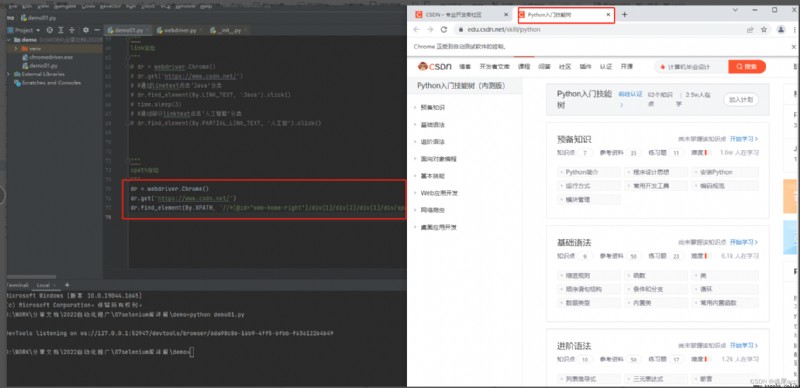This screenshot has width=800, height=388.
Task: Bookmark this page with the star icon
Action: (x=764, y=30)
